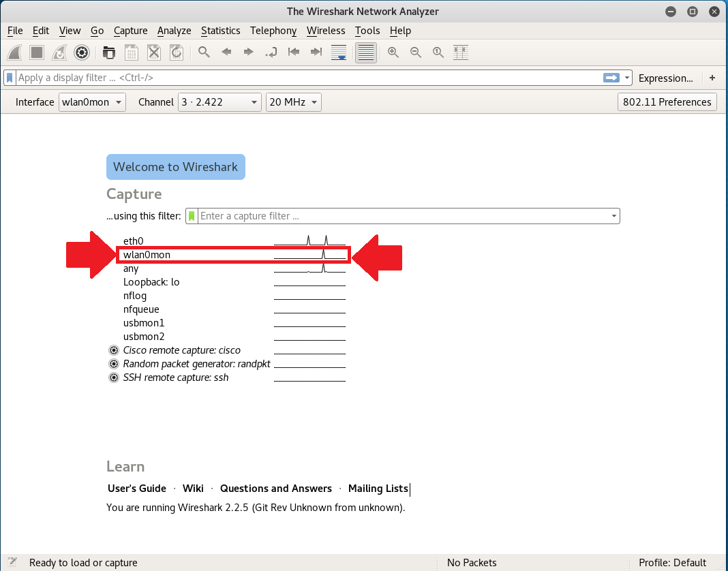Screen dimensions: 728x571
Task: Go forward in packet history arrow
Action: click(x=248, y=52)
